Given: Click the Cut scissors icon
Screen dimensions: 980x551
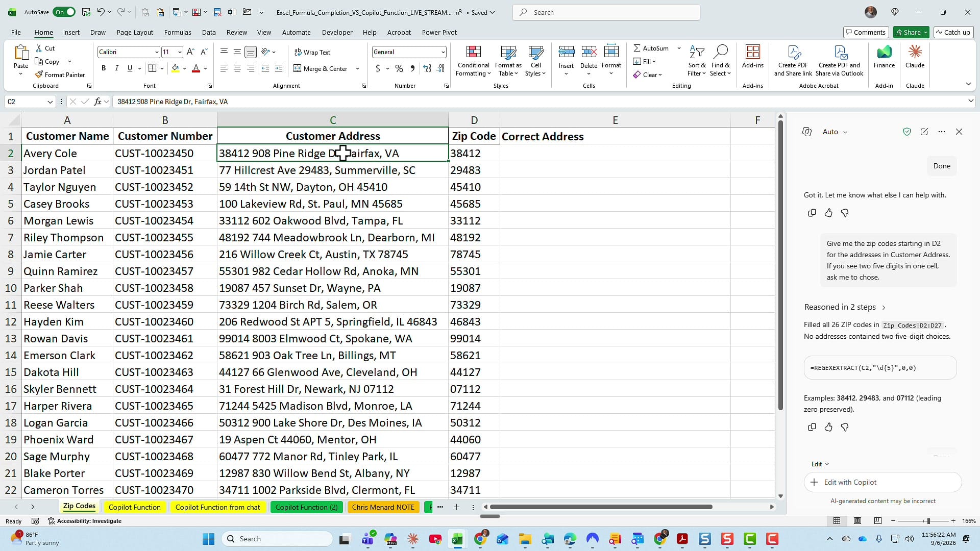Looking at the screenshot, I should pos(39,48).
